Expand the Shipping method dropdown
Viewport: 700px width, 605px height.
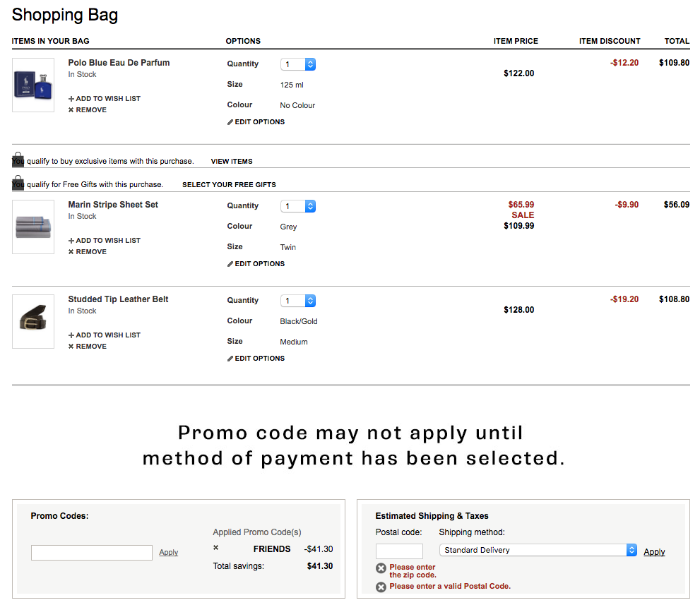pos(538,550)
